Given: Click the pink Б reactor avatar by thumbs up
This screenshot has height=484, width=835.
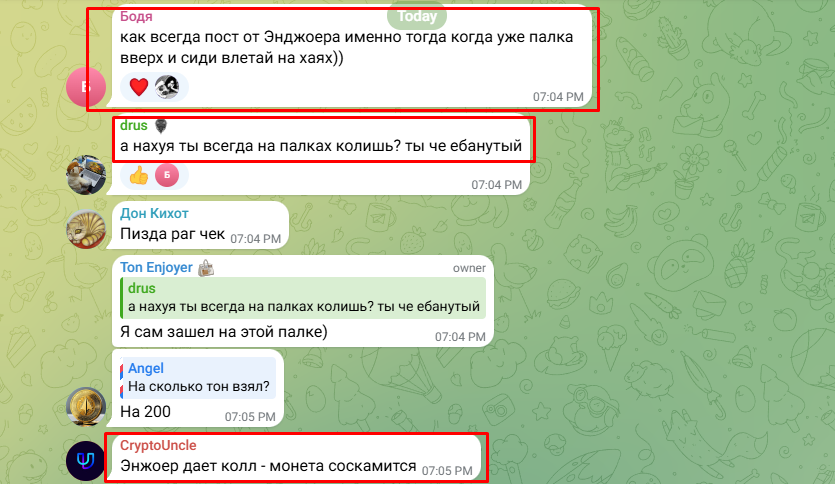Looking at the screenshot, I should point(167,175).
